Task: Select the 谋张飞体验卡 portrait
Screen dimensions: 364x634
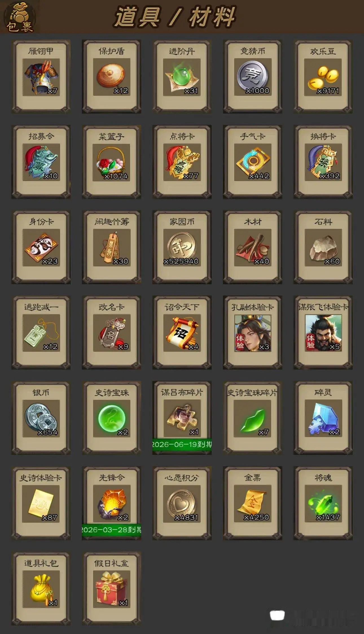Action: pyautogui.click(x=323, y=333)
